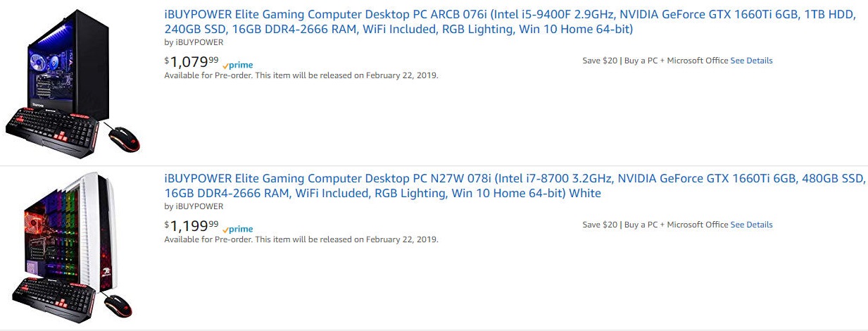The width and height of the screenshot is (868, 331).
Task: Click the Save $20 offer text for N27W 078i
Action: pyautogui.click(x=600, y=225)
